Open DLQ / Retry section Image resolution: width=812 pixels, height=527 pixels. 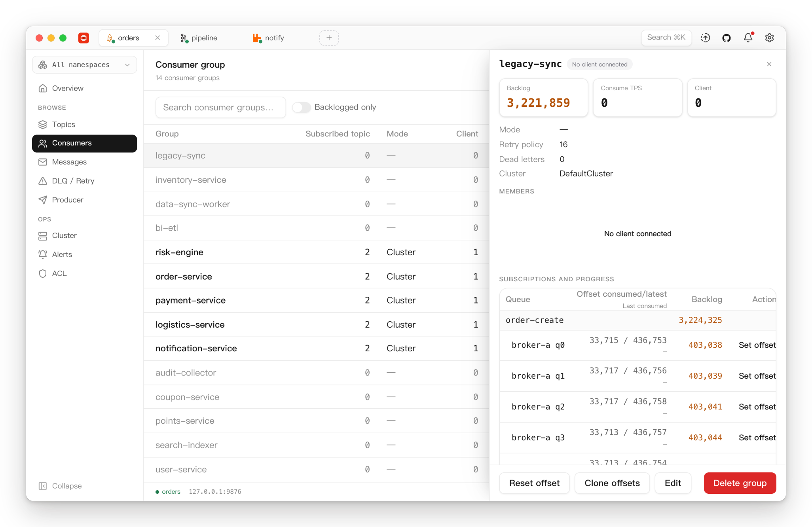click(84, 181)
